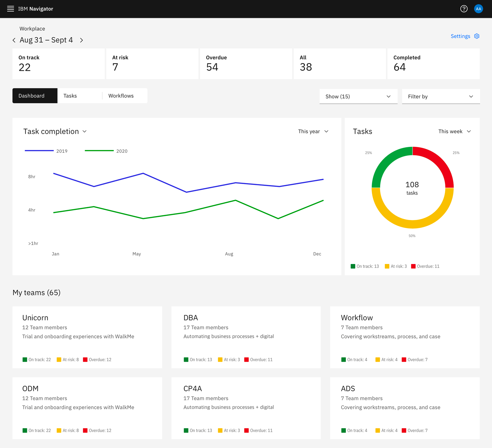
Task: Click Unicorn card Overdue: 12 label
Action: (100, 360)
